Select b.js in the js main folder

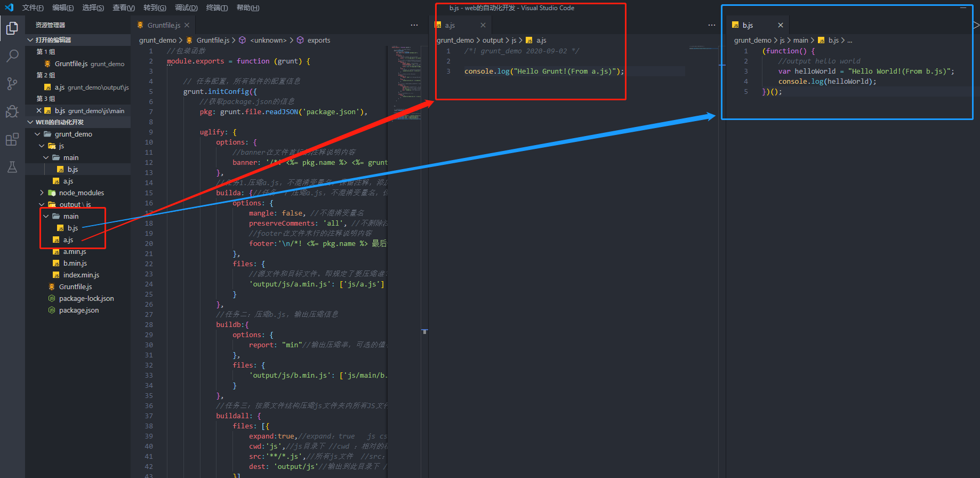(x=78, y=169)
